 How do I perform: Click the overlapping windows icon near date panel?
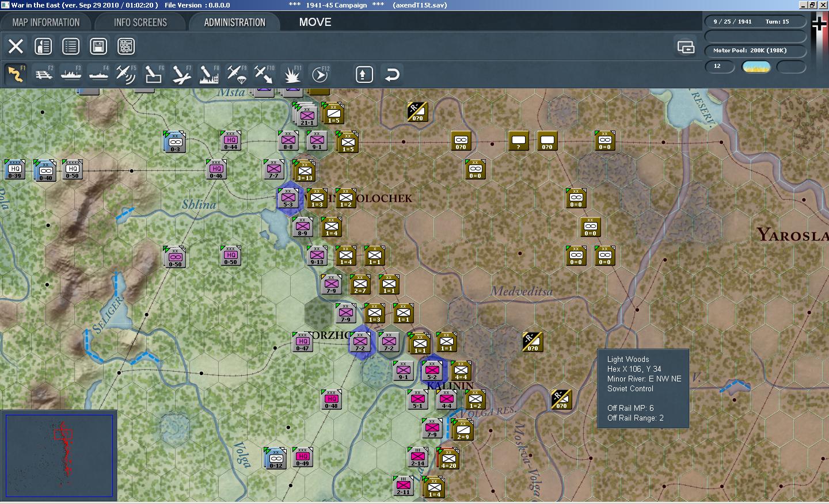686,47
